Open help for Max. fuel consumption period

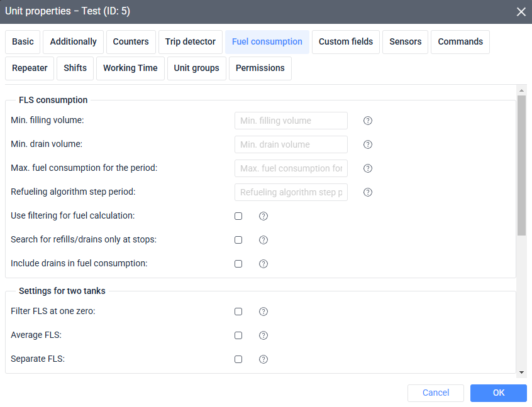pos(368,168)
